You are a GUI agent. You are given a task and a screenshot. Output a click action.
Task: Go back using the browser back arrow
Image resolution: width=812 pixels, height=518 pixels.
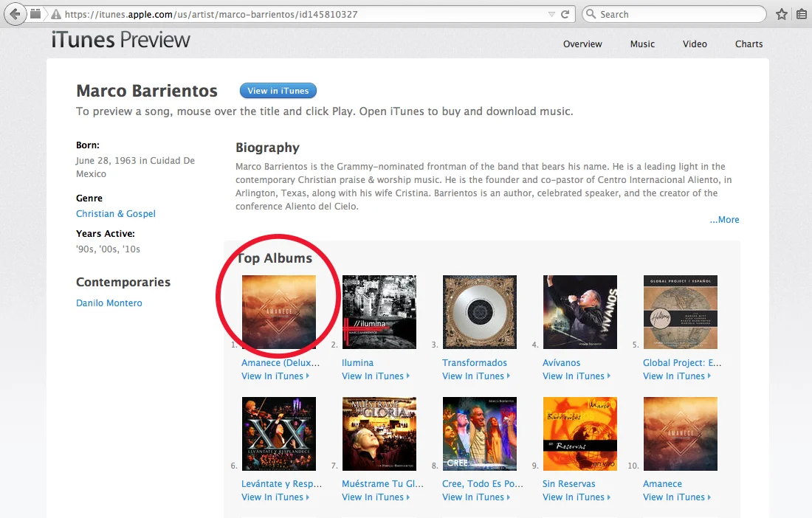pyautogui.click(x=16, y=14)
